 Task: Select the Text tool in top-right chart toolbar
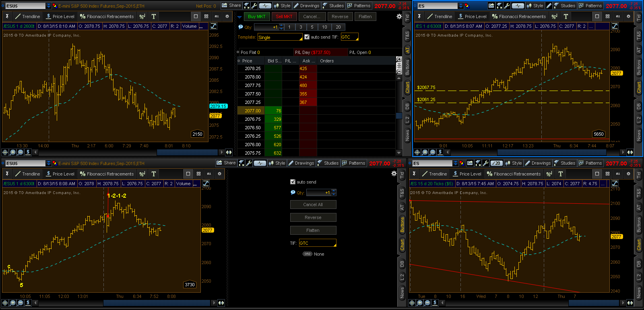tap(566, 17)
